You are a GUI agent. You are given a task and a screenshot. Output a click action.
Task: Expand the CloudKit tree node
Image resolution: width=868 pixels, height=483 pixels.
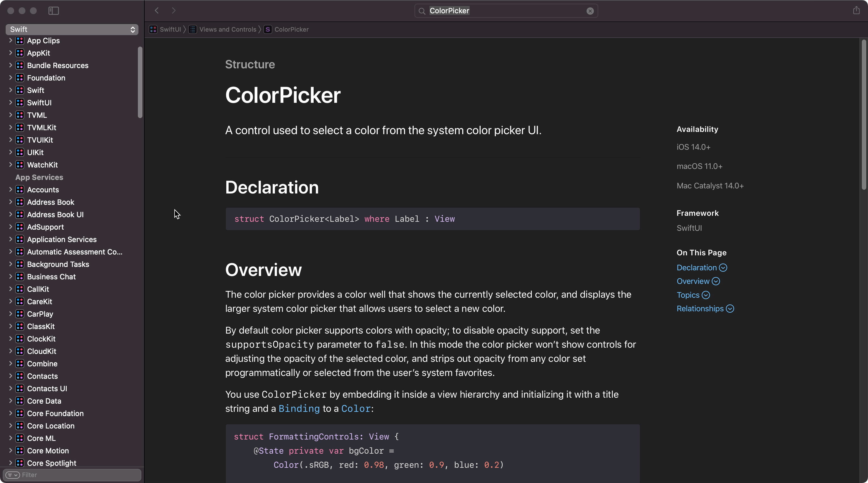point(10,351)
